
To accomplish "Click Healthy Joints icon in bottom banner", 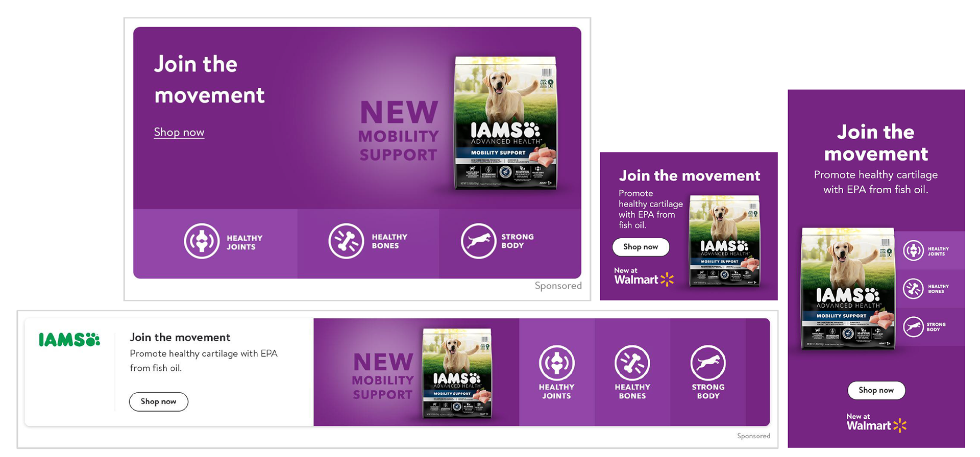I will (557, 363).
